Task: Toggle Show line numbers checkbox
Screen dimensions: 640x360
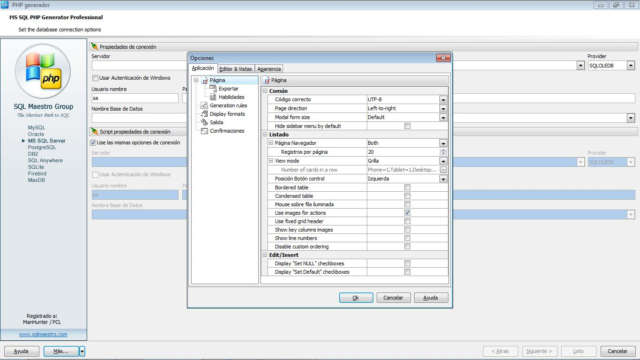Action: (407, 238)
